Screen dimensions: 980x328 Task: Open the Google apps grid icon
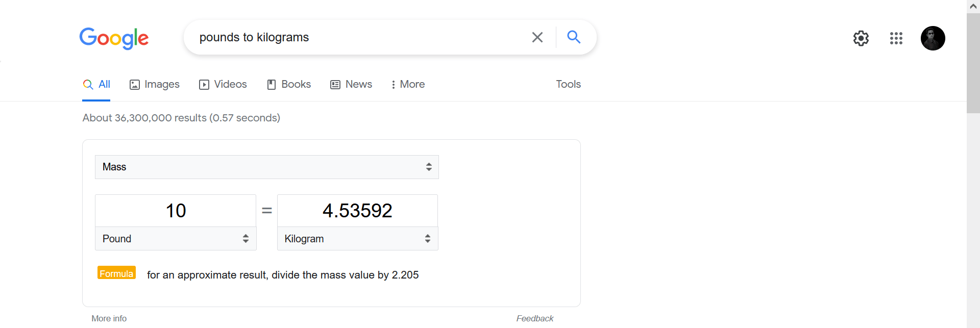point(896,38)
